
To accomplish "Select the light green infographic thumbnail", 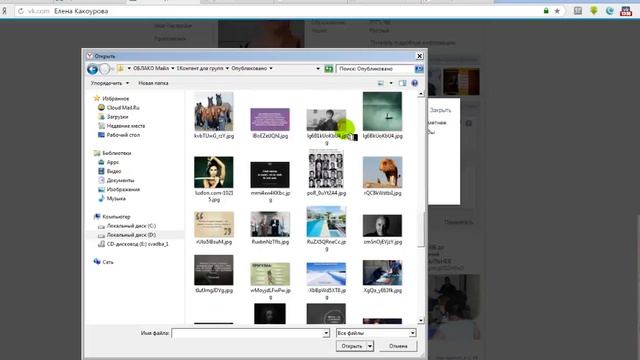I will coord(270,274).
